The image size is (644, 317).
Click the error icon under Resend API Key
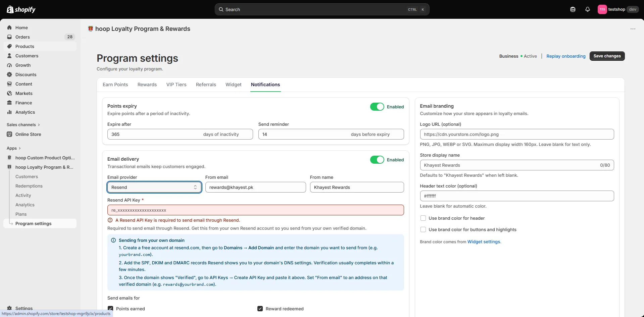[x=110, y=220]
